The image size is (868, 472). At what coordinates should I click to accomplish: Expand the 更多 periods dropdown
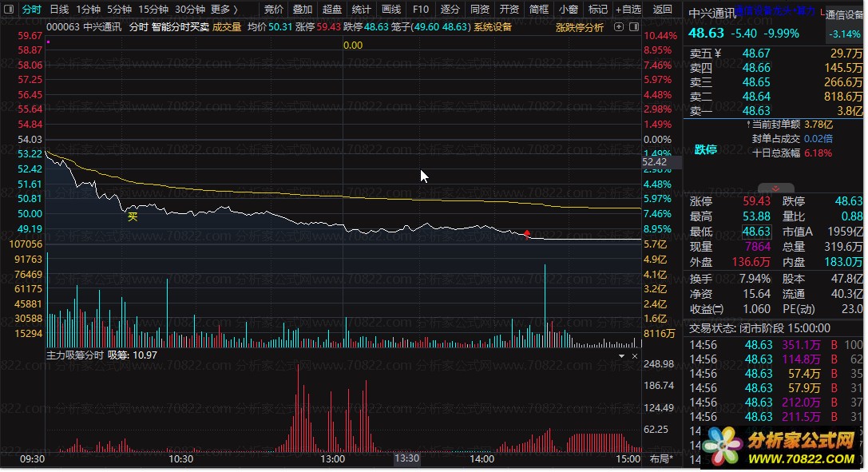coord(224,10)
